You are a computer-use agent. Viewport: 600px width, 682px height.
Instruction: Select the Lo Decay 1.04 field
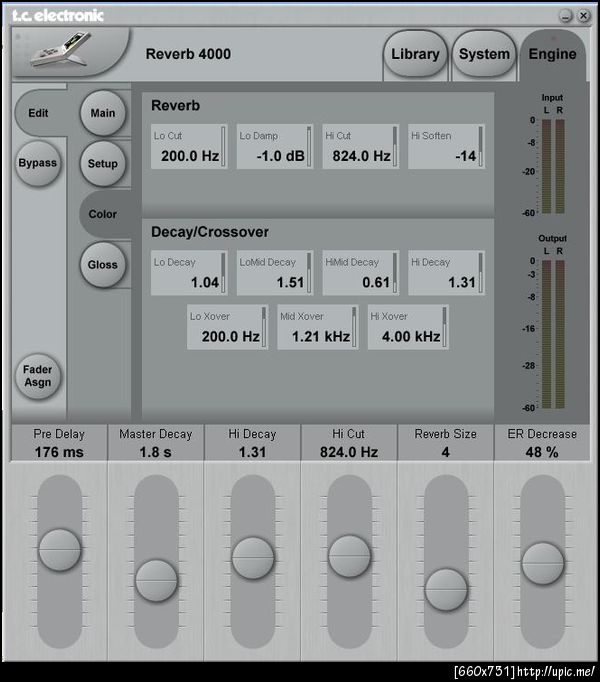click(189, 273)
